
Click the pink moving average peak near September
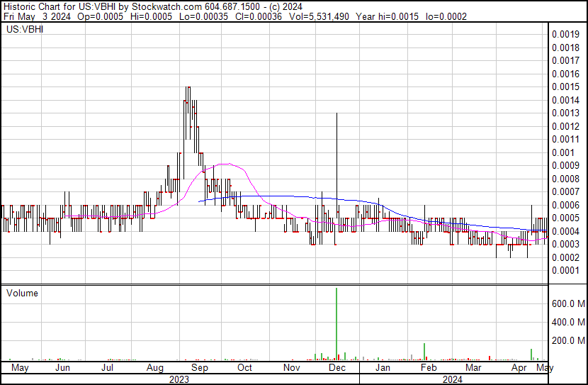225,164
